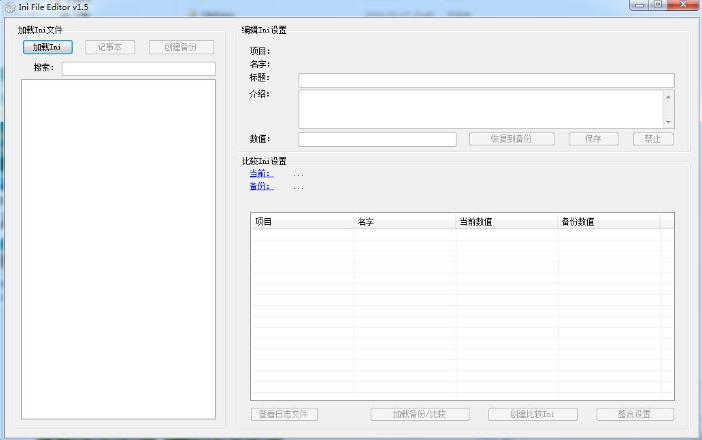Click the 创建比较Ini button
The height and width of the screenshot is (440, 702).
[x=533, y=414]
